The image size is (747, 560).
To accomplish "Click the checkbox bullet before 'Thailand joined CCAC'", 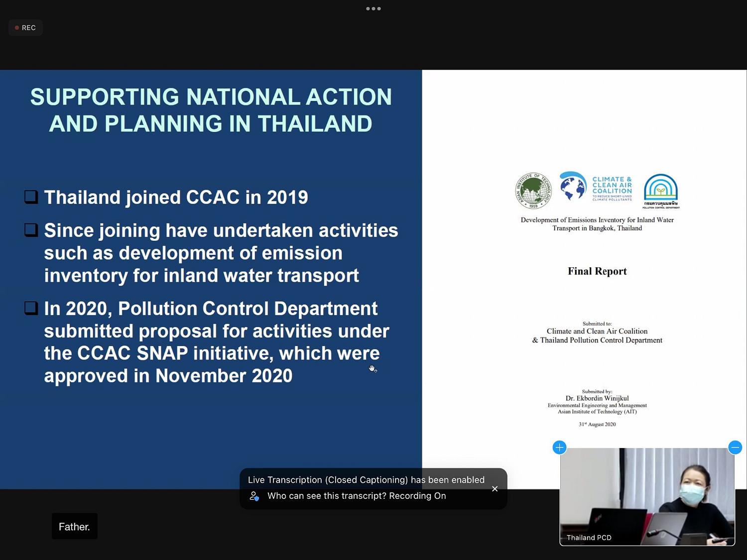I will point(31,197).
